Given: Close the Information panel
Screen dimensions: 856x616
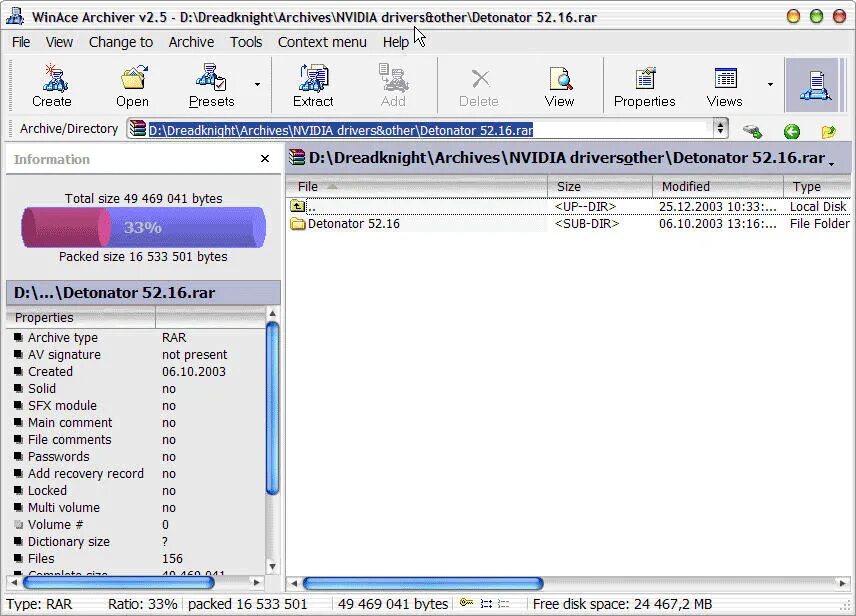Looking at the screenshot, I should pos(265,159).
